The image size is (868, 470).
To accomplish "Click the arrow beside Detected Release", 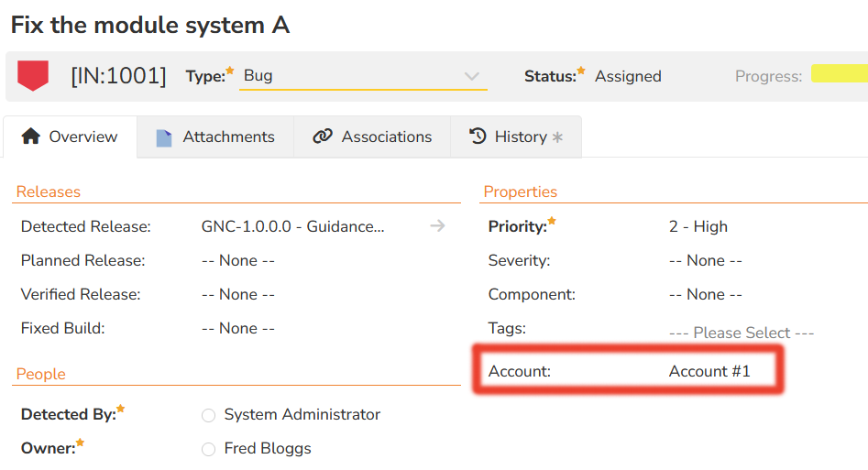I will point(437,226).
